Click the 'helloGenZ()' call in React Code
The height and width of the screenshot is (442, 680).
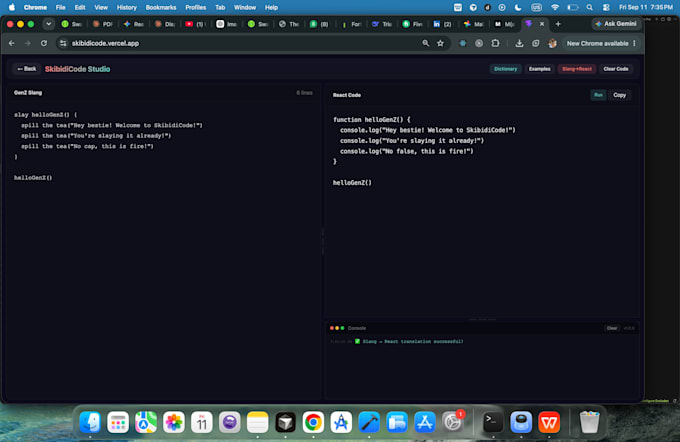352,183
